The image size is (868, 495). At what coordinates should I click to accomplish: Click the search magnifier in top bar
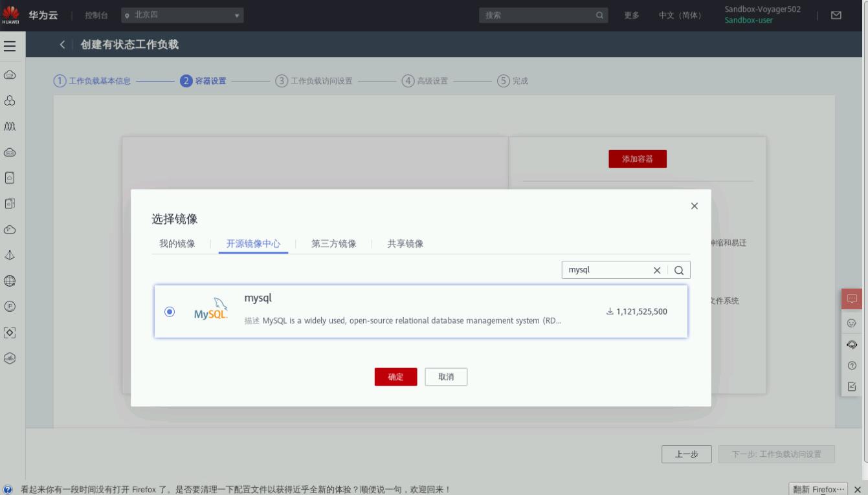coord(599,16)
